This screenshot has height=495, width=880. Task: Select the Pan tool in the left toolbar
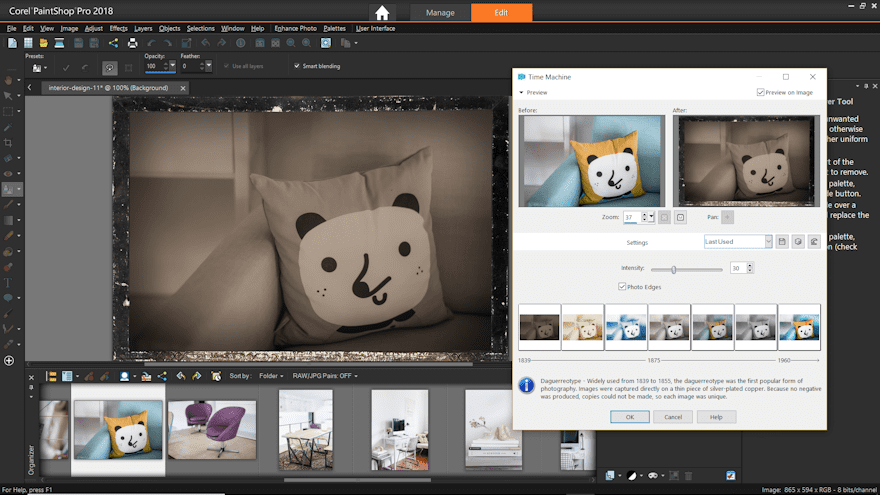[8, 80]
